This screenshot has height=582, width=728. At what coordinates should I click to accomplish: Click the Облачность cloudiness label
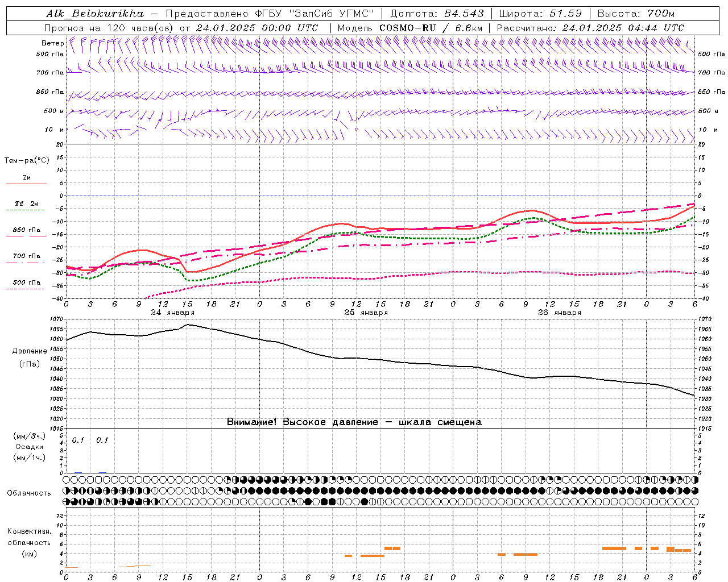coord(29,493)
